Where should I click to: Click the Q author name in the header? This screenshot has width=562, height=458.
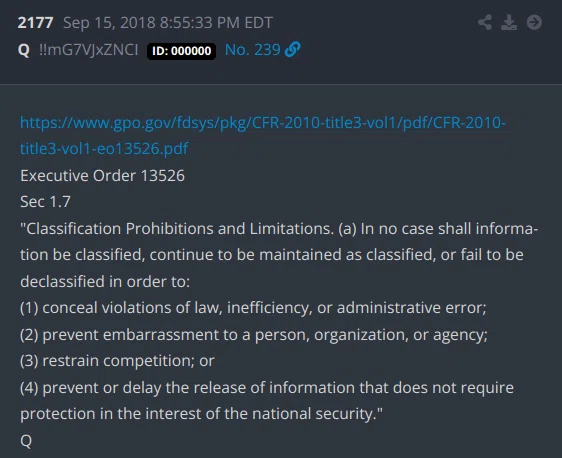(x=24, y=50)
